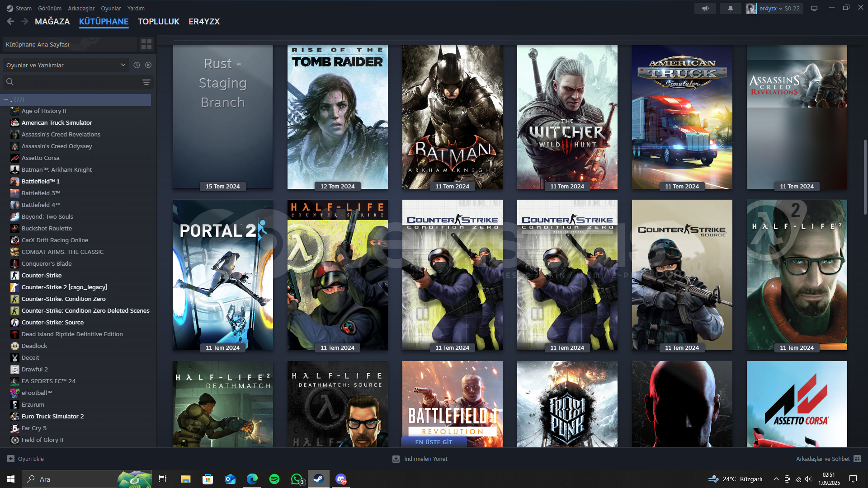Viewport: 868px width, 488px height.
Task: Open WhatsApp from the taskbar
Action: click(x=297, y=479)
